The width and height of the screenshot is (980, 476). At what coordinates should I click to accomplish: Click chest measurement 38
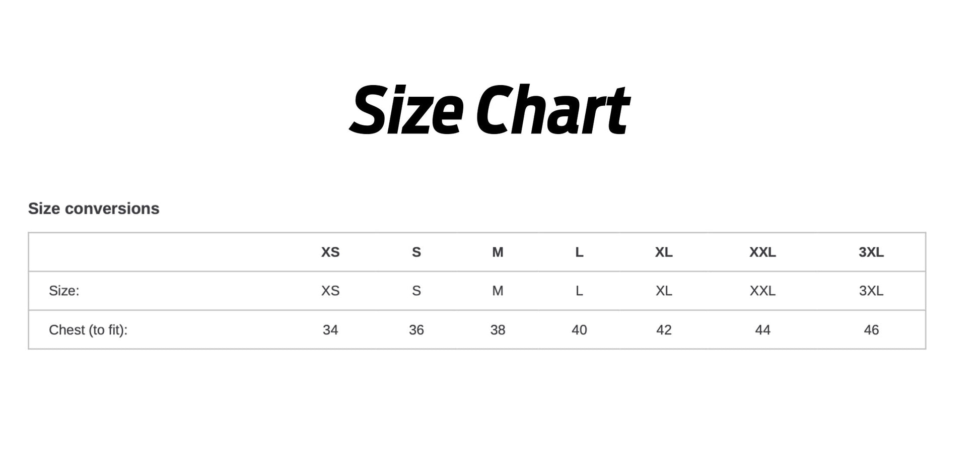(498, 330)
